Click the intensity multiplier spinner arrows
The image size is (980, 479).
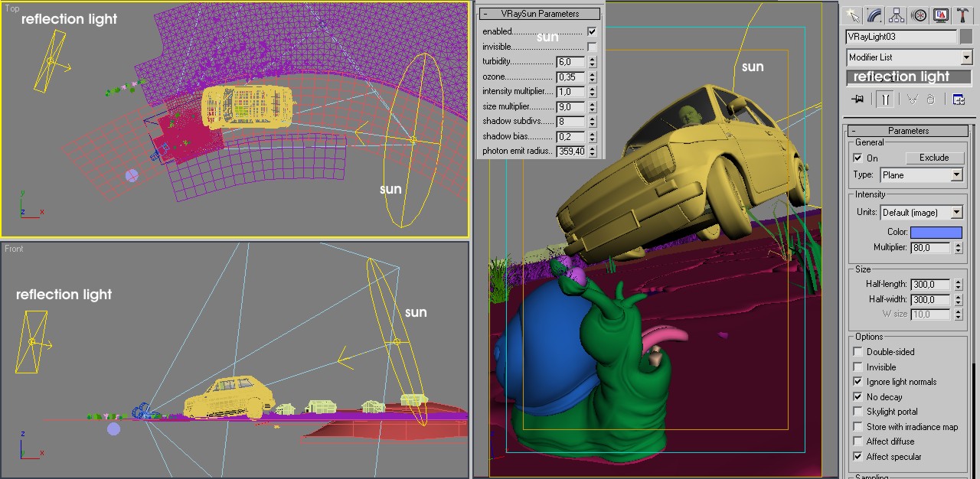[592, 92]
